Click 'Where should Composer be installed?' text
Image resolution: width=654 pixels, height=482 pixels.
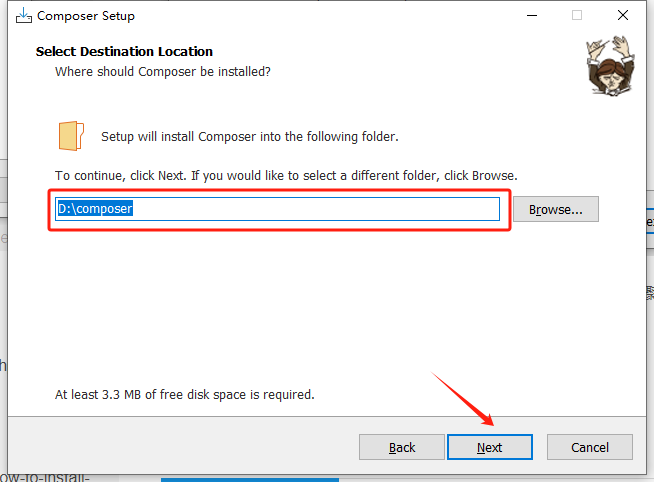pos(163,72)
